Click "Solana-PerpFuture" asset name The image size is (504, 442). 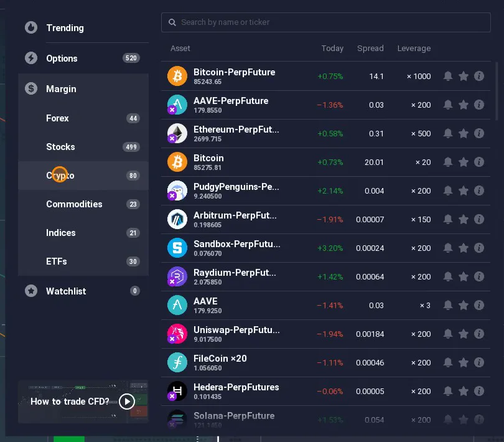coord(234,416)
